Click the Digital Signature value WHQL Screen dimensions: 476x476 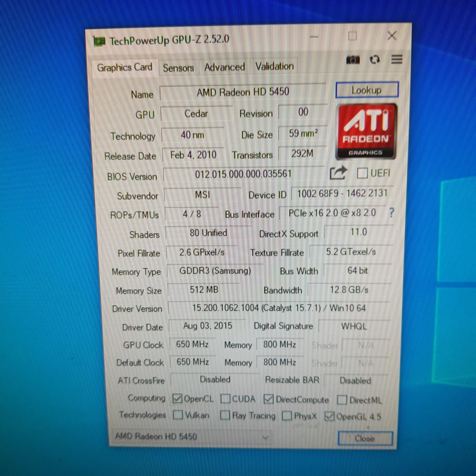point(354,326)
